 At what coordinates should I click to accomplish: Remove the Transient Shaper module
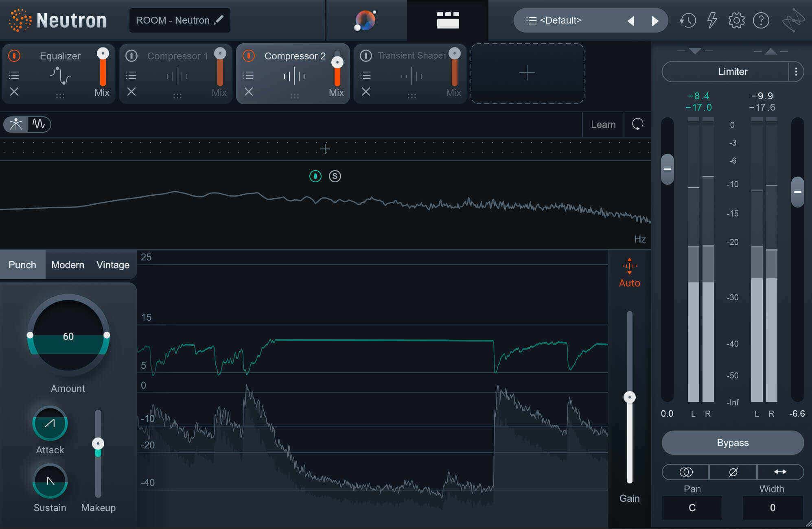click(366, 92)
